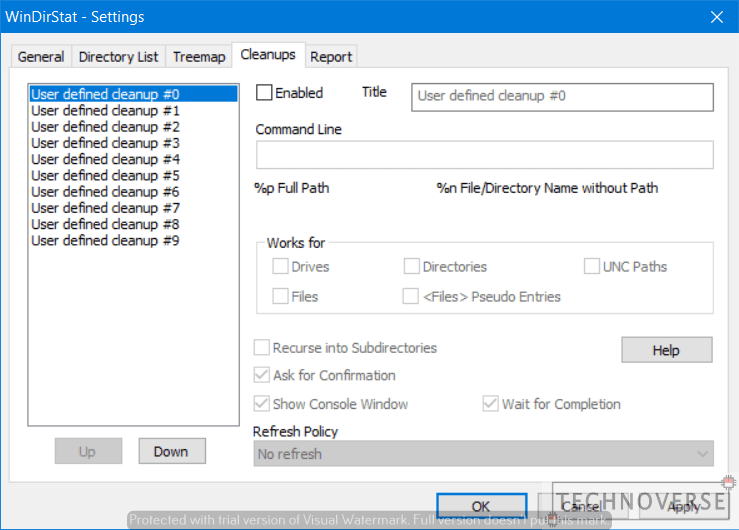This screenshot has height=530, width=739.
Task: Select User defined cleanup #9
Action: [x=133, y=241]
